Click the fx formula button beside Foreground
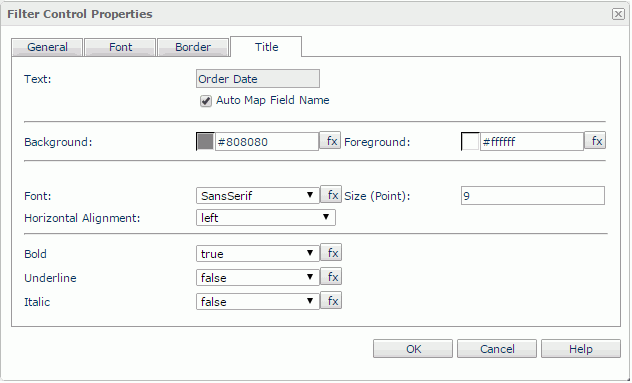632x383 pixels. [595, 141]
